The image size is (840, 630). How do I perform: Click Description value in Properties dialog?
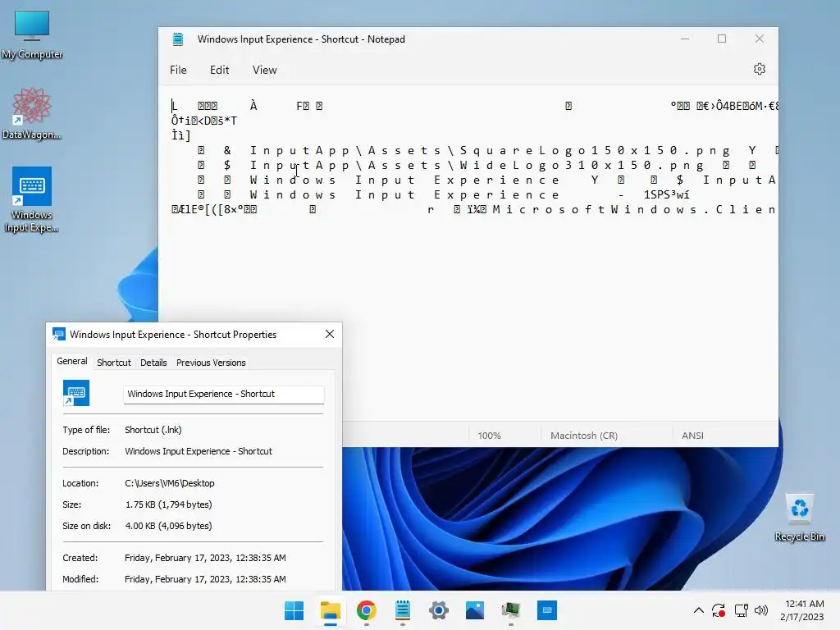tap(199, 451)
